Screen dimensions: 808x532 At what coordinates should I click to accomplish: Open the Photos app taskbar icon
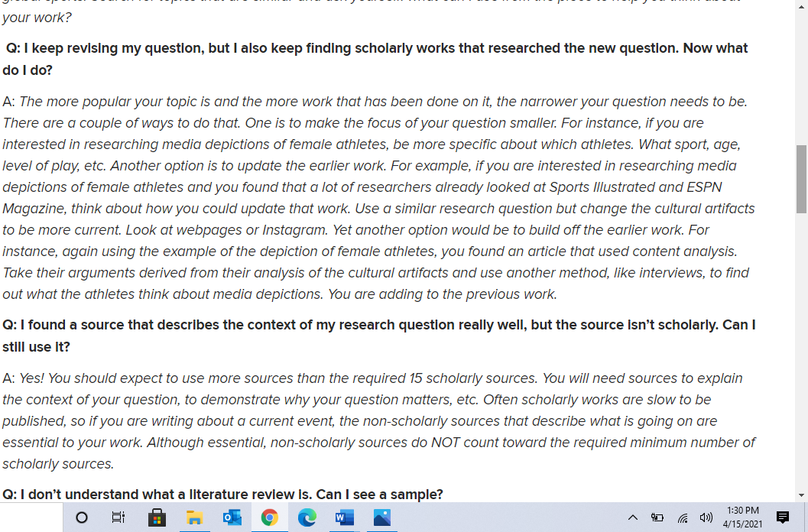(382, 517)
